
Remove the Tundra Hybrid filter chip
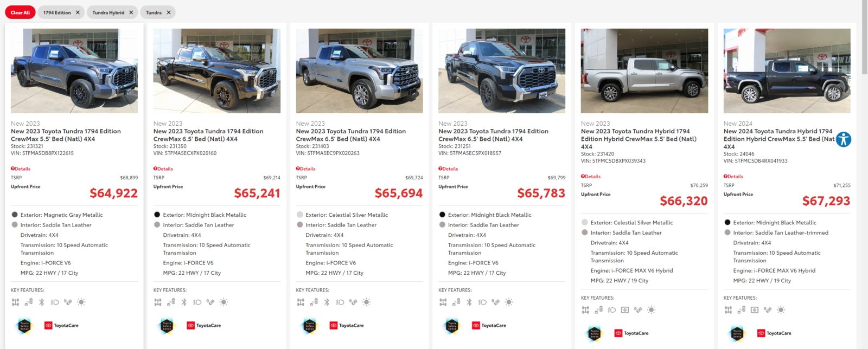(x=131, y=12)
